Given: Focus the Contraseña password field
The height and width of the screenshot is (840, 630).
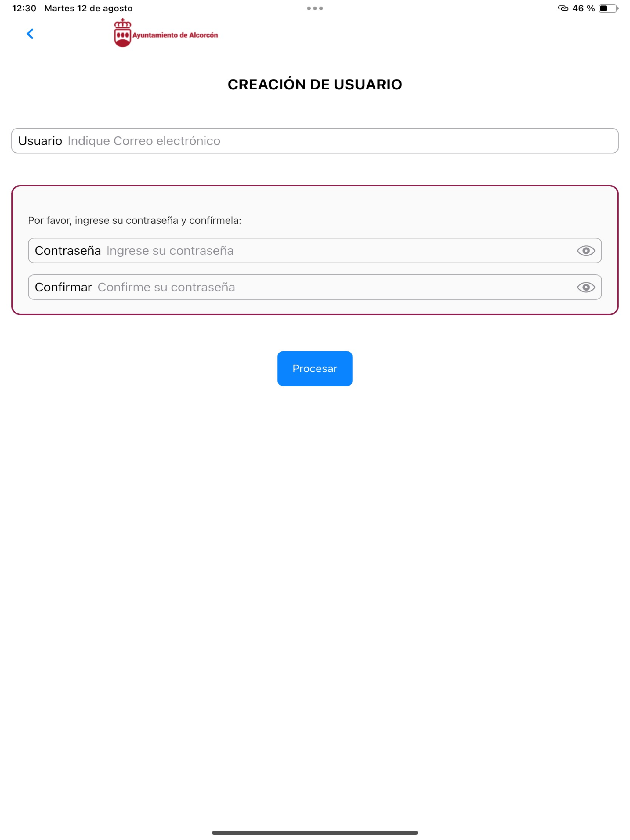Looking at the screenshot, I should tap(315, 251).
